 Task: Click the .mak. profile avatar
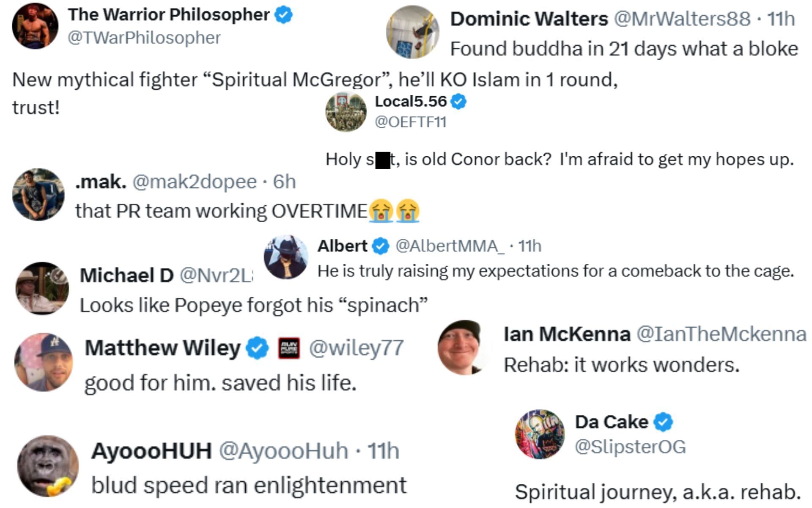[x=38, y=194]
